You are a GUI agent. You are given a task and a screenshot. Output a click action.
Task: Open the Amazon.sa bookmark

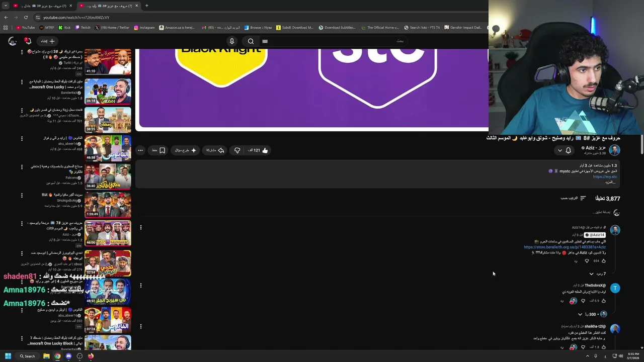point(177,28)
